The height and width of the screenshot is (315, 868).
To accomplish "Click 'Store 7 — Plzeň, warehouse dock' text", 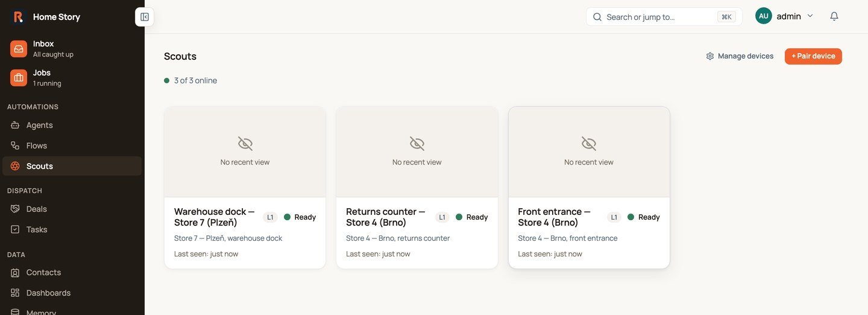I will click(228, 238).
